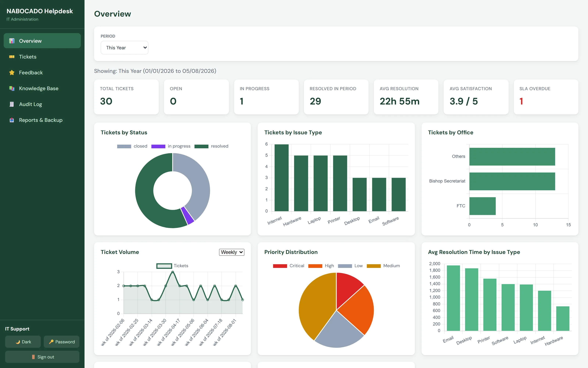The image size is (588, 368).
Task: Click the Others bar in Tickets by Office
Action: [512, 157]
